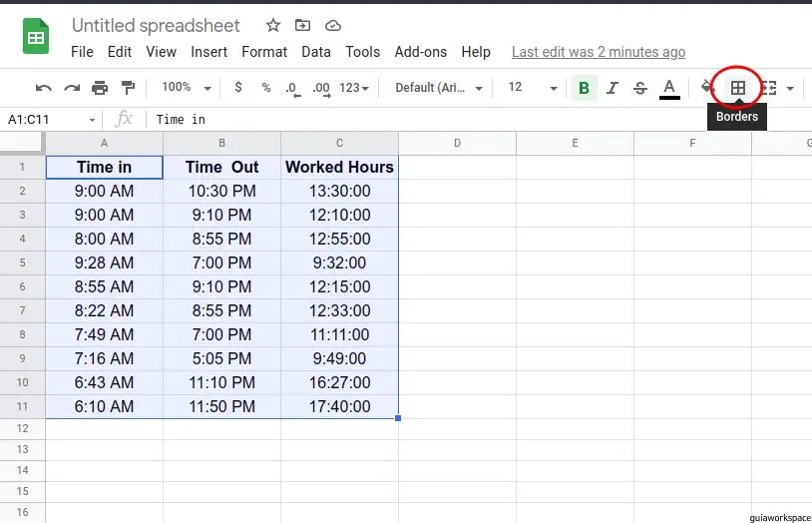
Task: Rename the Untitled spreadsheet title
Action: (156, 25)
